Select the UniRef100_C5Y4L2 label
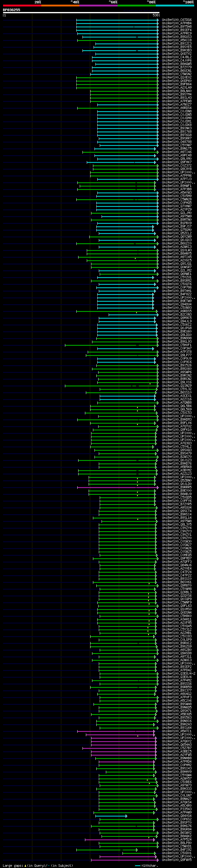The width and height of the screenshot is (197, 868). coord(177,447)
